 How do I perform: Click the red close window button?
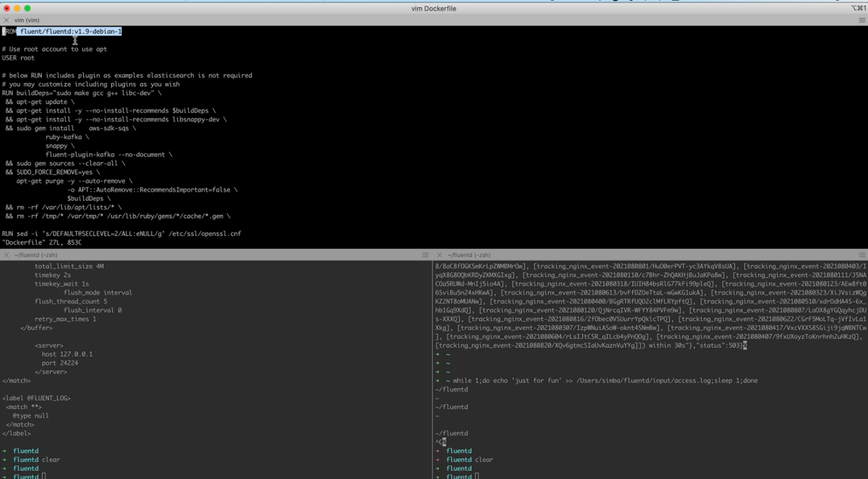click(x=7, y=8)
